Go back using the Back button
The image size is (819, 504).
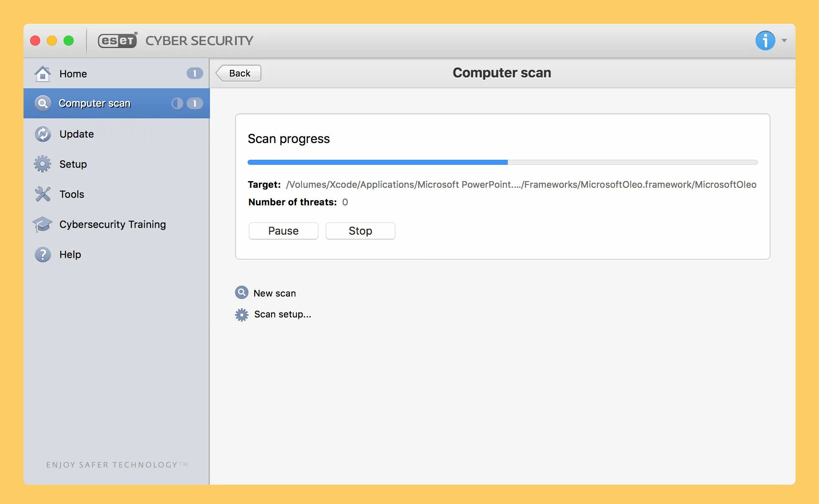coord(239,73)
